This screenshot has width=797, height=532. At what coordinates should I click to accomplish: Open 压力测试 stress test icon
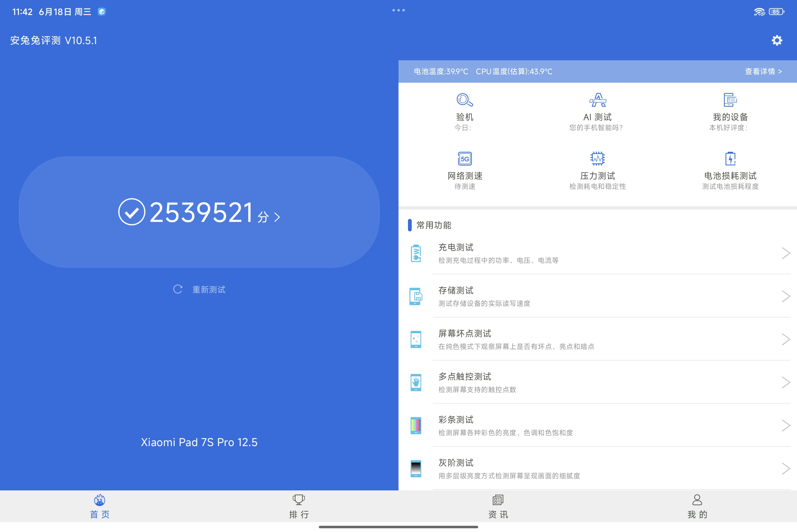(598, 158)
